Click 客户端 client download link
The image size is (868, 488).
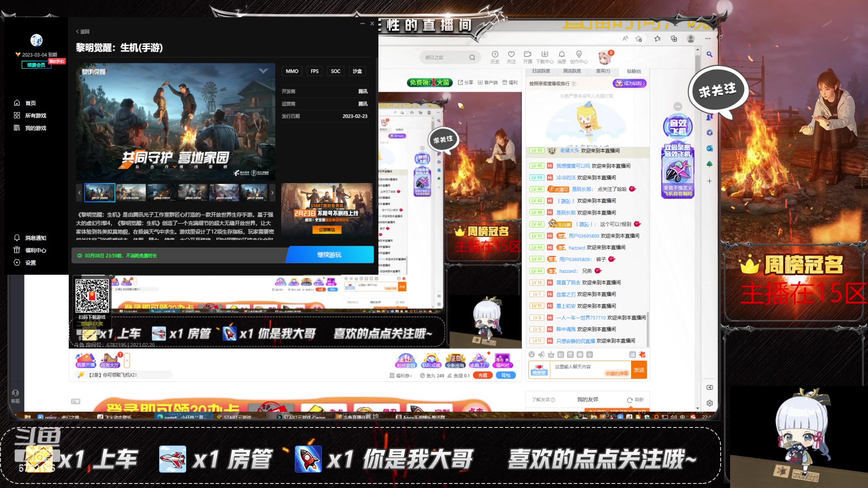[x=488, y=82]
